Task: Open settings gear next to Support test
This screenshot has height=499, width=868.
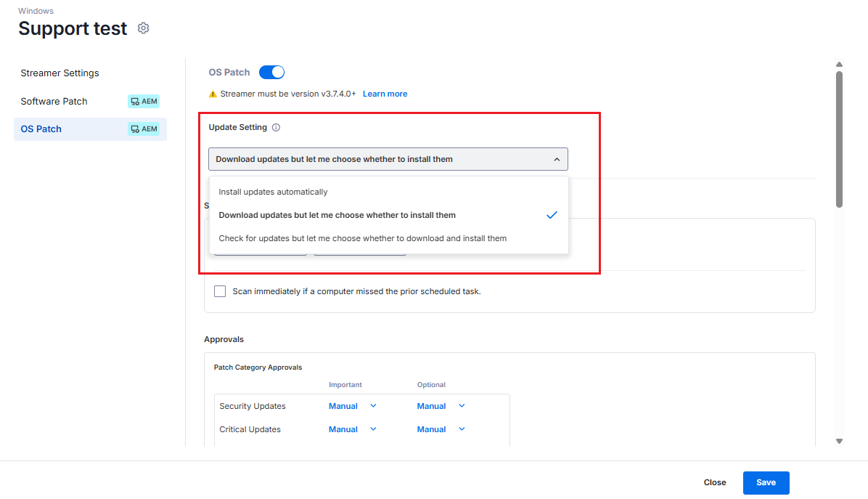Action: click(x=144, y=28)
